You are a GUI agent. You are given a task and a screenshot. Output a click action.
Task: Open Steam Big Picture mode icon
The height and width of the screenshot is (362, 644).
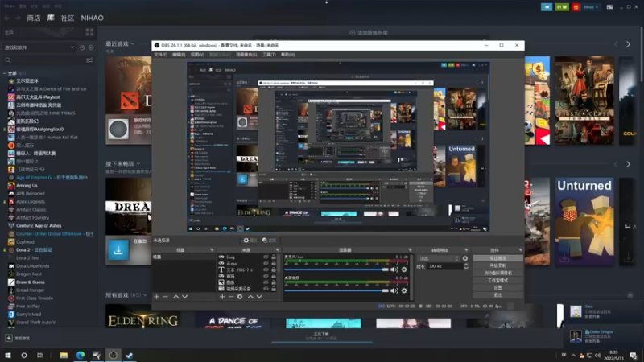pos(610,7)
